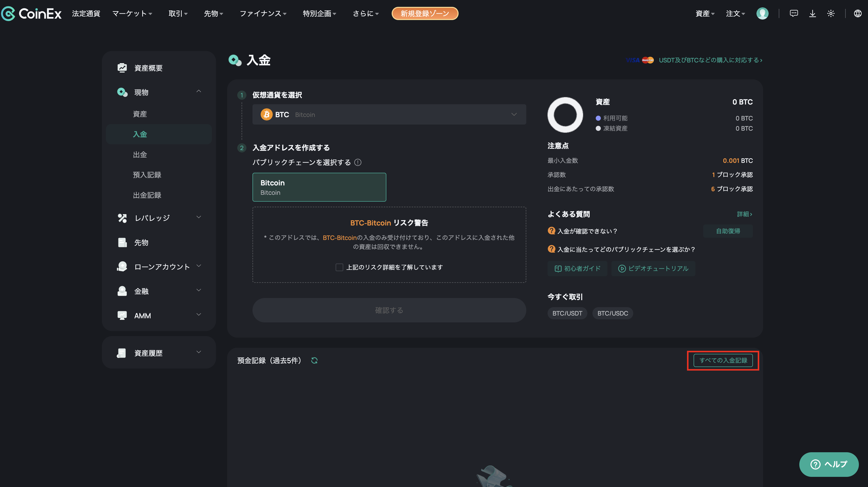Open language selector globe icon
Image resolution: width=868 pixels, height=487 pixels.
tap(858, 13)
